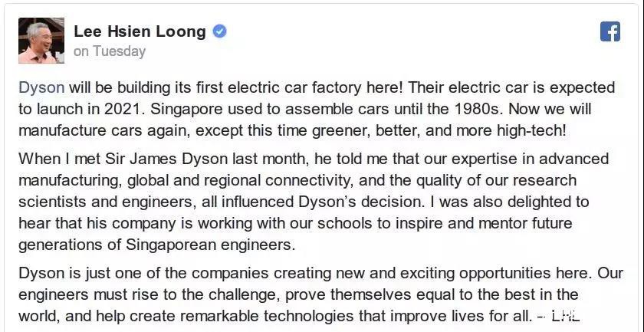Click the "on Tuesday" post timestamp
The width and height of the screenshot is (644, 332).
pyautogui.click(x=109, y=51)
